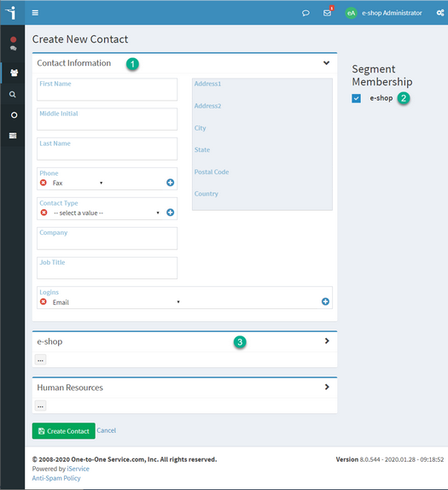Open the chat bubble icon in header

click(x=305, y=13)
